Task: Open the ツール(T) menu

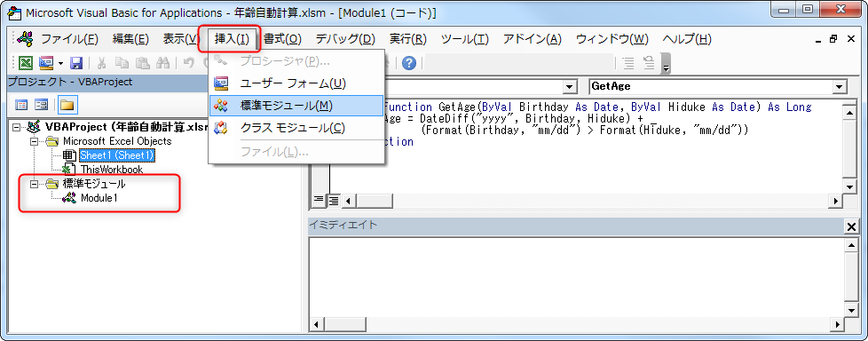Action: (465, 39)
